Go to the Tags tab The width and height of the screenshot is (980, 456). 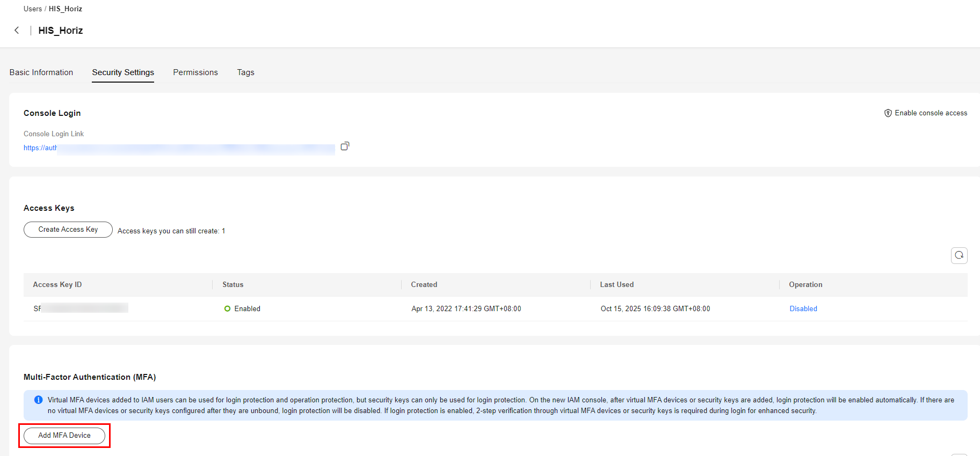pyautogui.click(x=245, y=72)
